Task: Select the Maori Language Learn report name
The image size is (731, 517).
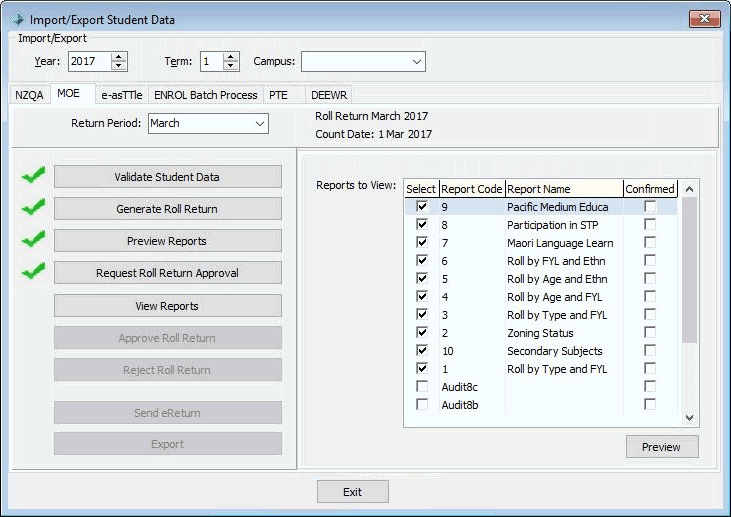Action: [560, 243]
